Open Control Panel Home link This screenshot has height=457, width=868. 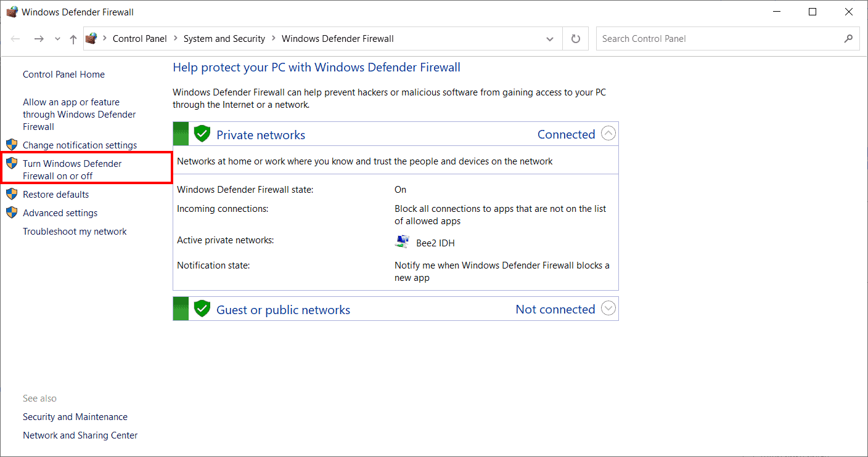[x=63, y=75]
